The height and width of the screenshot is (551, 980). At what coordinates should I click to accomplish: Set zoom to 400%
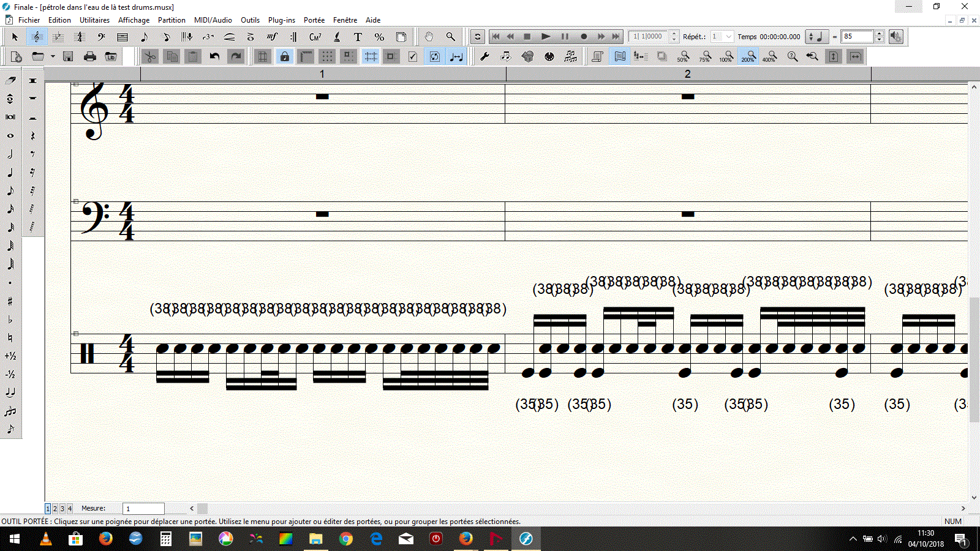click(x=769, y=57)
